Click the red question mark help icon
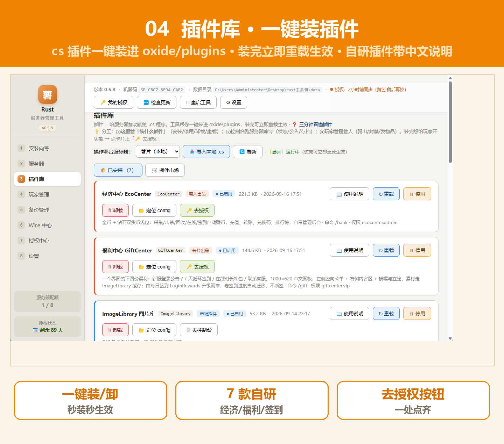This screenshot has width=504, height=444. pos(294,124)
